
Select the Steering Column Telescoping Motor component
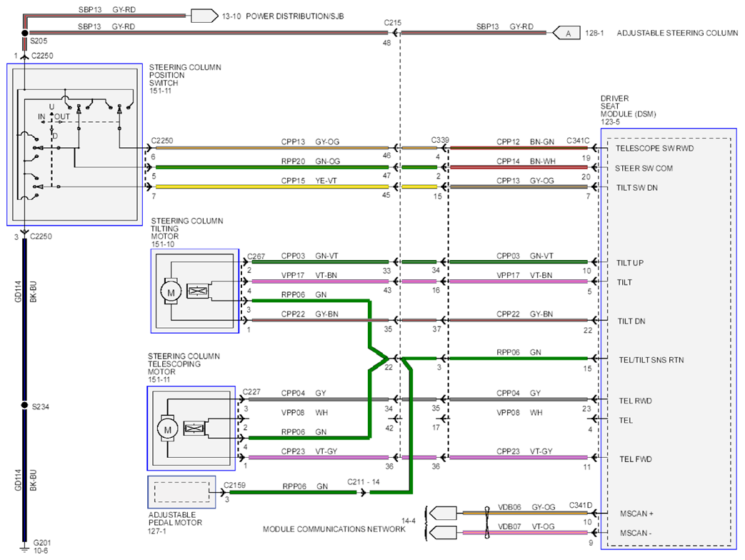(x=191, y=428)
